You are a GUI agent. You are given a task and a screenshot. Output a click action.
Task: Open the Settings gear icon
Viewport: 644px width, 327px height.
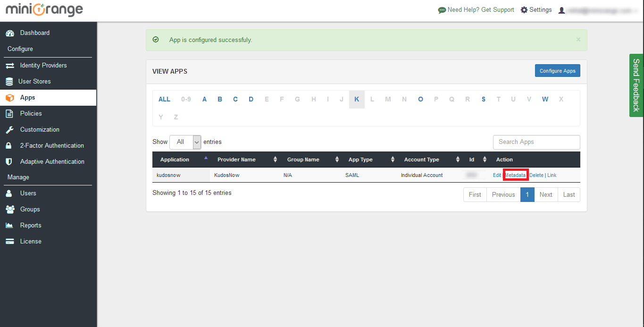point(524,10)
